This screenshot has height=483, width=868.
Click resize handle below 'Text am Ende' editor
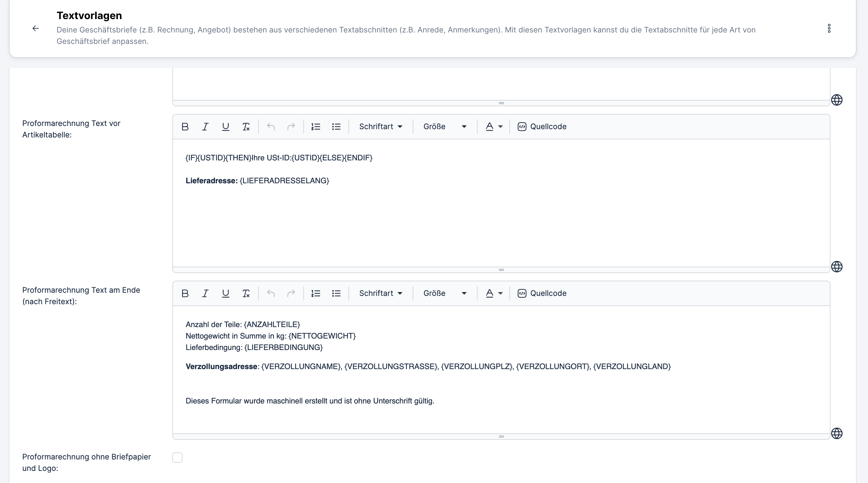[x=501, y=437]
